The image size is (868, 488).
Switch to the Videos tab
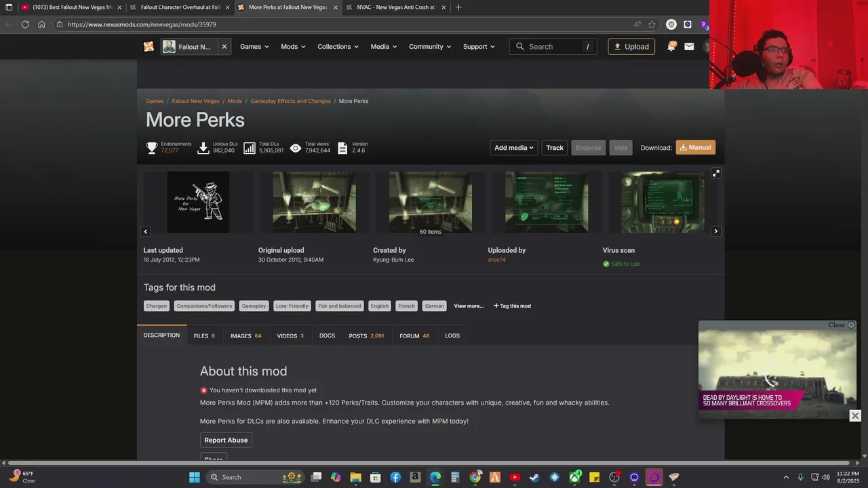tap(290, 335)
